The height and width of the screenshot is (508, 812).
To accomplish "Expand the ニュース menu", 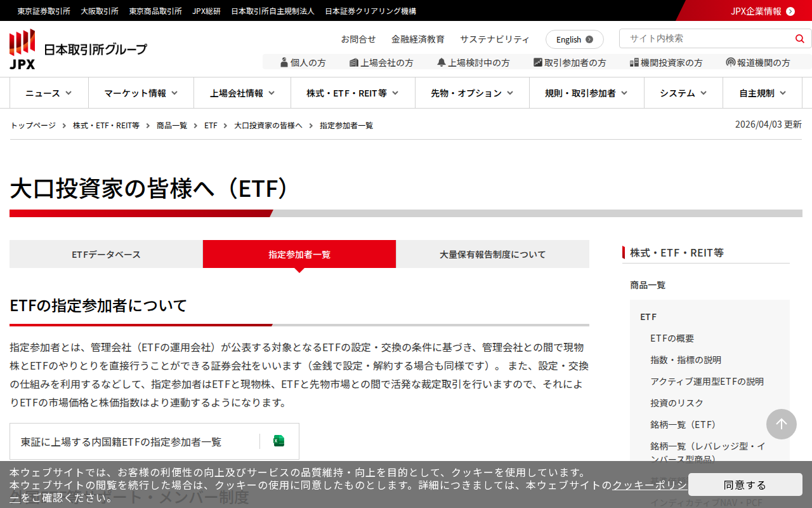I will pos(49,93).
